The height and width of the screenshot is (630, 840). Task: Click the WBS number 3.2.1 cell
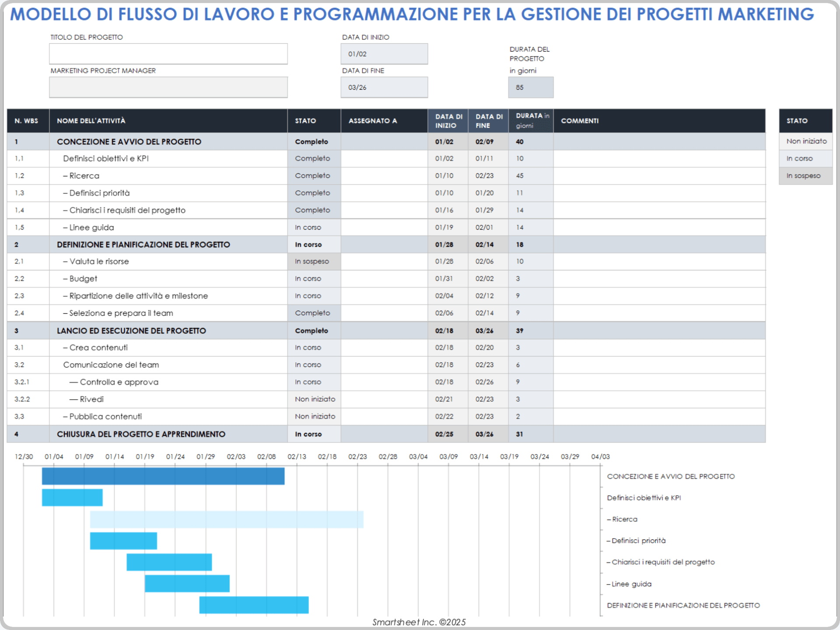coord(28,382)
